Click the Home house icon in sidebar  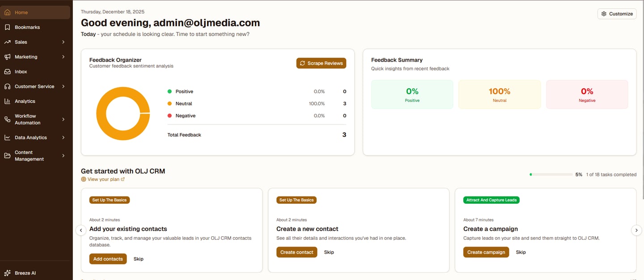7,13
